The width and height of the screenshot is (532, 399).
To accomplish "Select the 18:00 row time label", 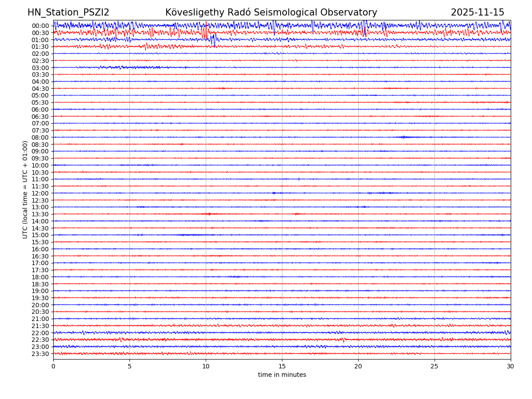I will (x=40, y=277).
